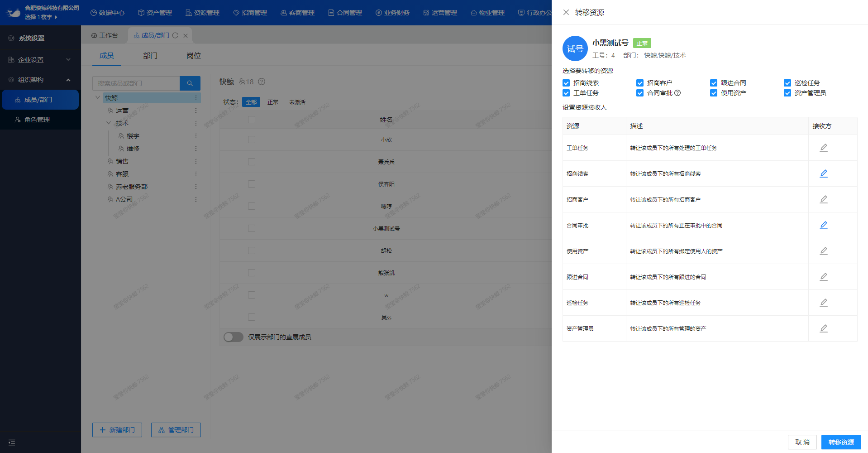Click help icon beside 快鲸 member count
The image size is (868, 453).
pos(262,82)
